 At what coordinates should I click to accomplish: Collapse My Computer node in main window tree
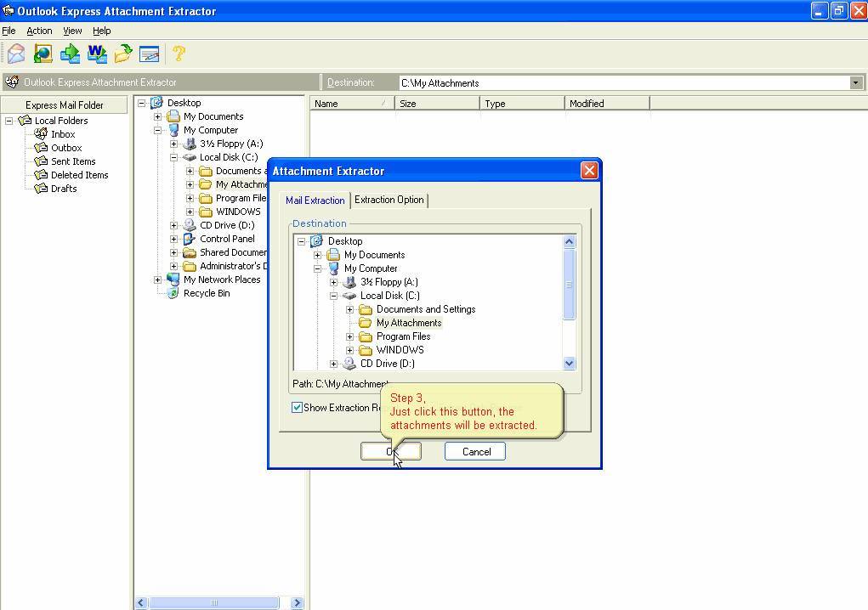point(158,131)
